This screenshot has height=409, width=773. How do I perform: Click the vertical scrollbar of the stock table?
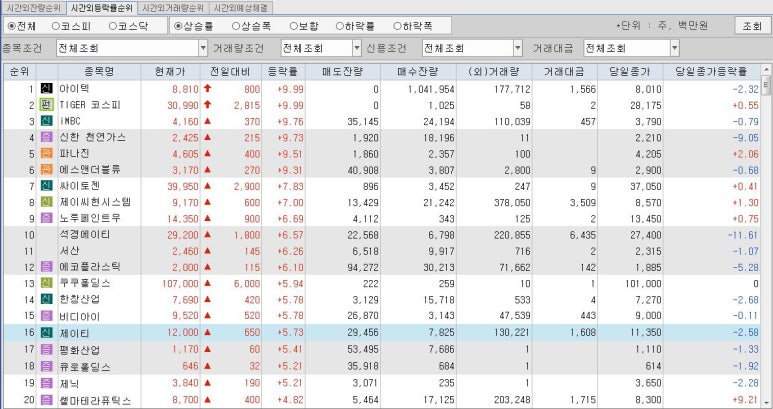click(766, 240)
